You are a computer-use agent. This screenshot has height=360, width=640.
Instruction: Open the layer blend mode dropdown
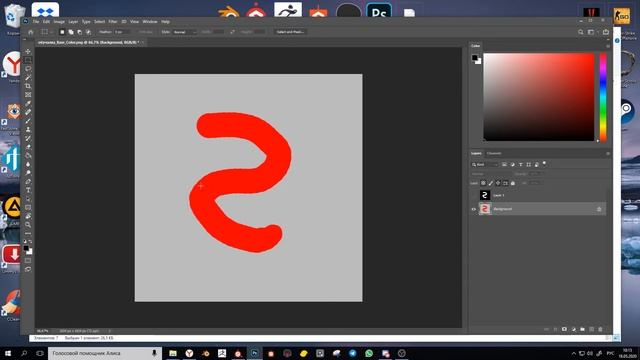[x=490, y=174]
